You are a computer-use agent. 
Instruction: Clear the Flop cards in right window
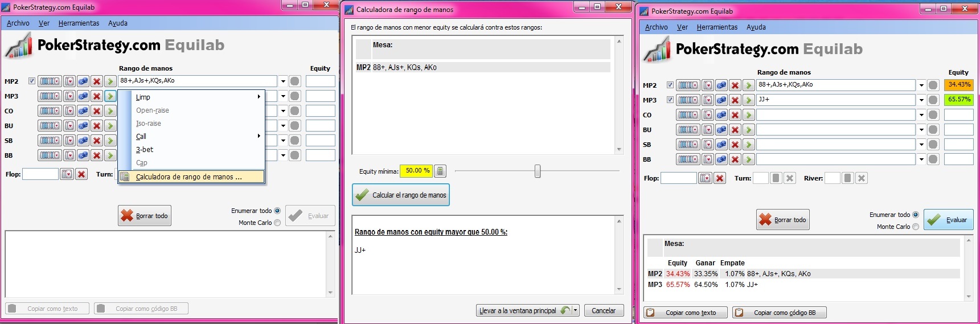(x=720, y=178)
